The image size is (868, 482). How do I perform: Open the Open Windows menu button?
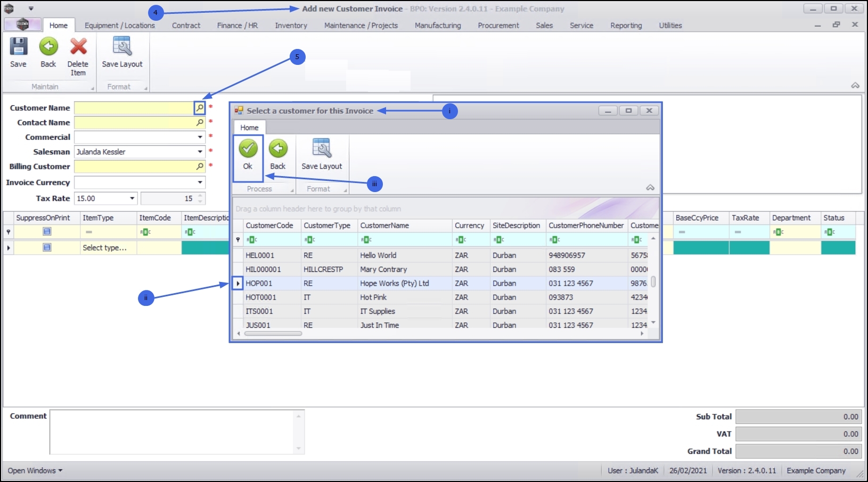pos(35,471)
